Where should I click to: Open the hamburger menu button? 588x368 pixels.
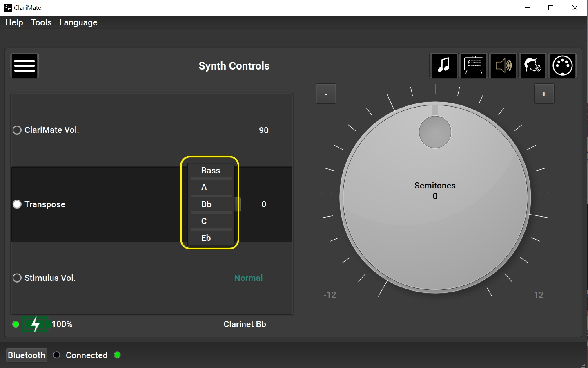[24, 65]
